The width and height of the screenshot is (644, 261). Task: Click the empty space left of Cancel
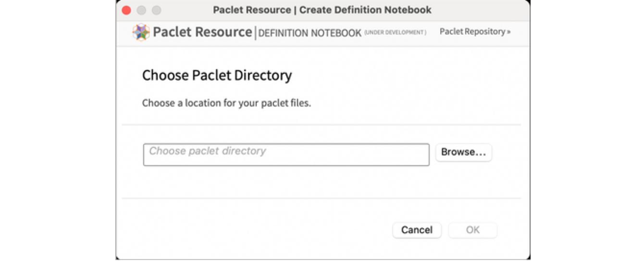pyautogui.click(x=264, y=230)
